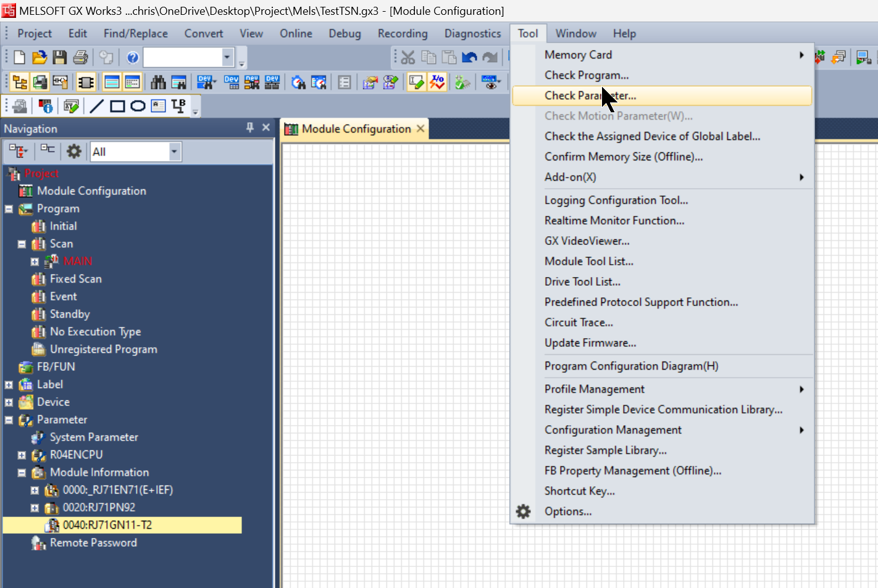The width and height of the screenshot is (878, 588).
Task: Select Check Parameter... from Tool menu
Action: coord(662,96)
